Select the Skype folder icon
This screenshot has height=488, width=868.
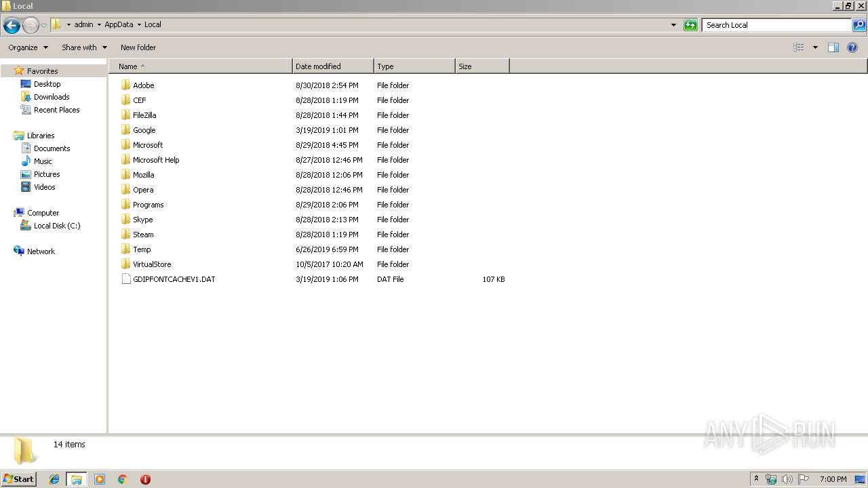coord(125,220)
